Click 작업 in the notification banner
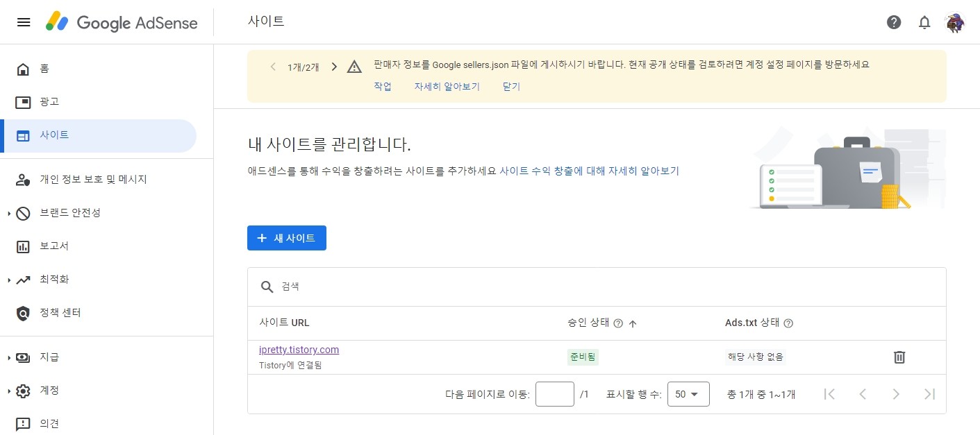 383,87
